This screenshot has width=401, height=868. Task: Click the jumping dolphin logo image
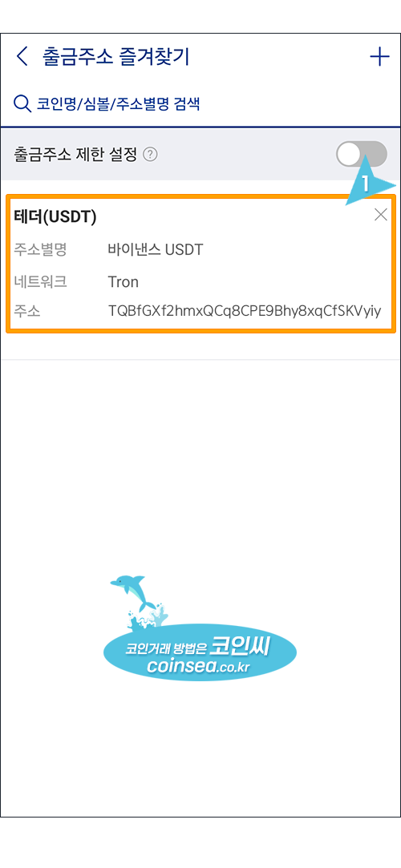click(141, 601)
